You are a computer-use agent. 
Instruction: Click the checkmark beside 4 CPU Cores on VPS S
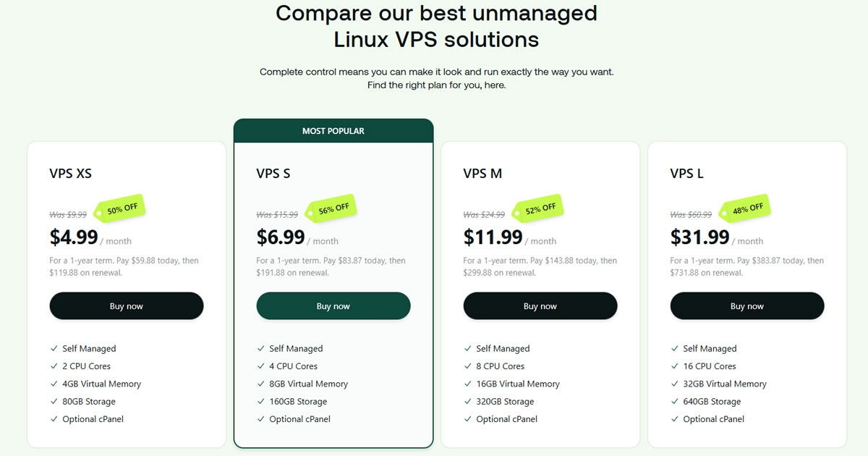click(x=260, y=366)
